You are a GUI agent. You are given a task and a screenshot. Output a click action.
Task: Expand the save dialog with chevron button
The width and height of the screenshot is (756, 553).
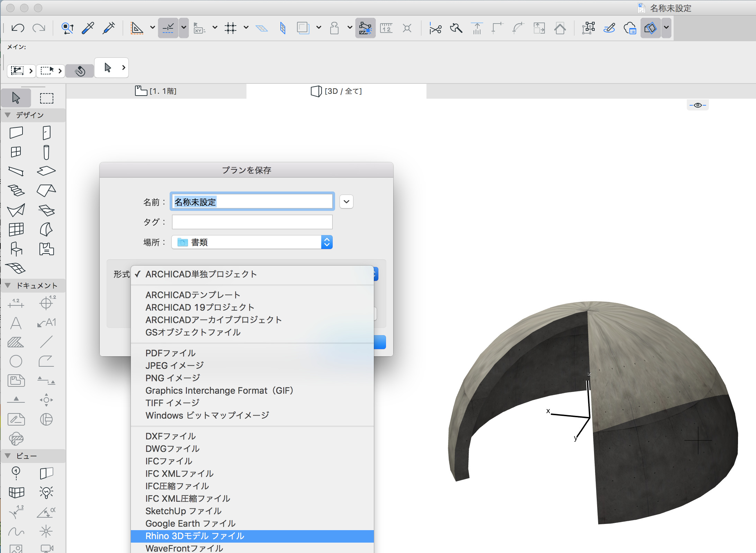click(346, 202)
